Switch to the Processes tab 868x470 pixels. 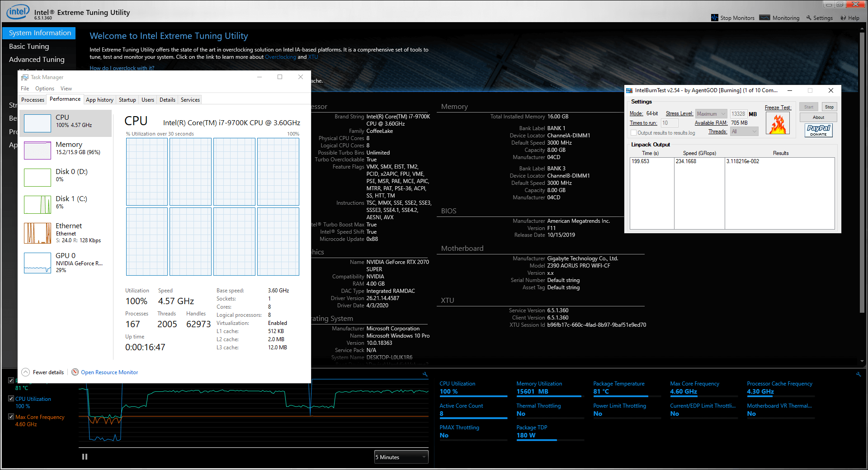(33, 100)
